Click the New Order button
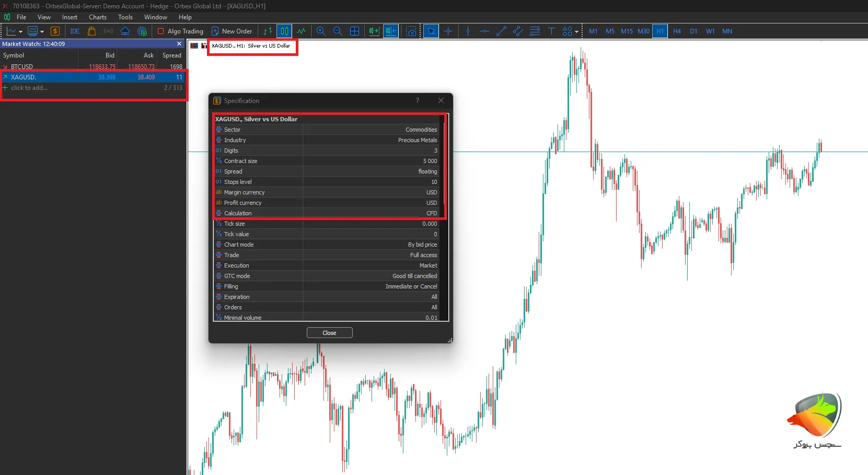Screen dimensions: 868x475 point(232,31)
